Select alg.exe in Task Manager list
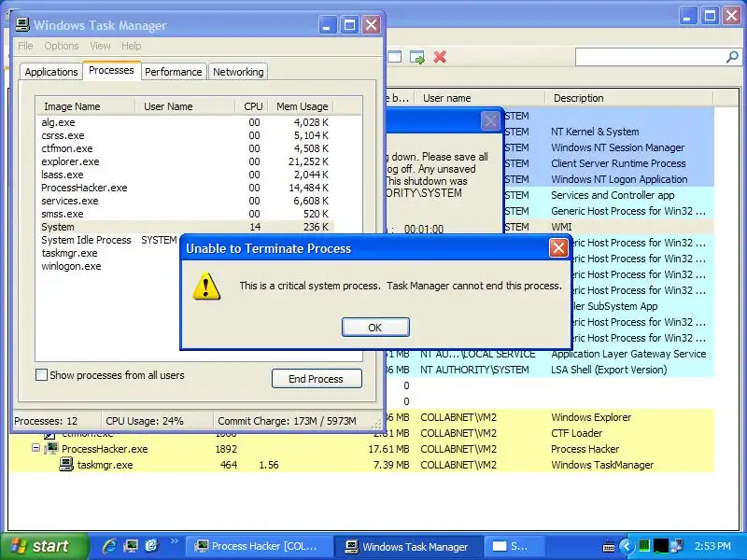747x560 pixels. 185,122
